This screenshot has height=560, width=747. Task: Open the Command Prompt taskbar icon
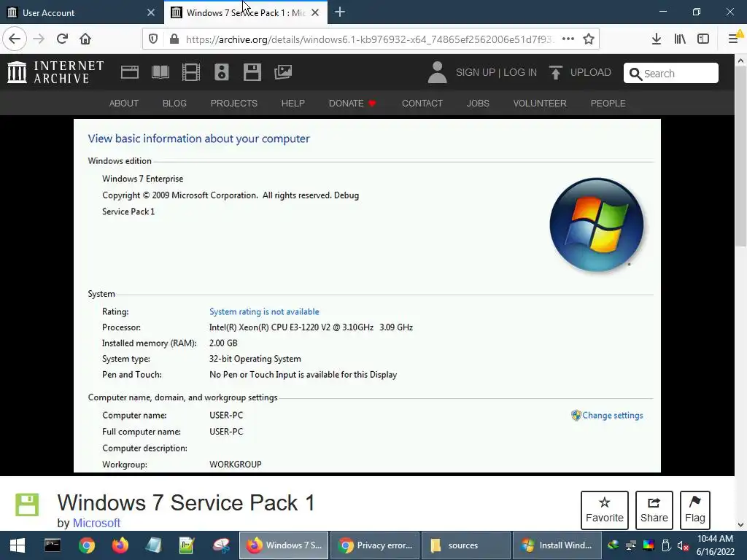(x=53, y=545)
